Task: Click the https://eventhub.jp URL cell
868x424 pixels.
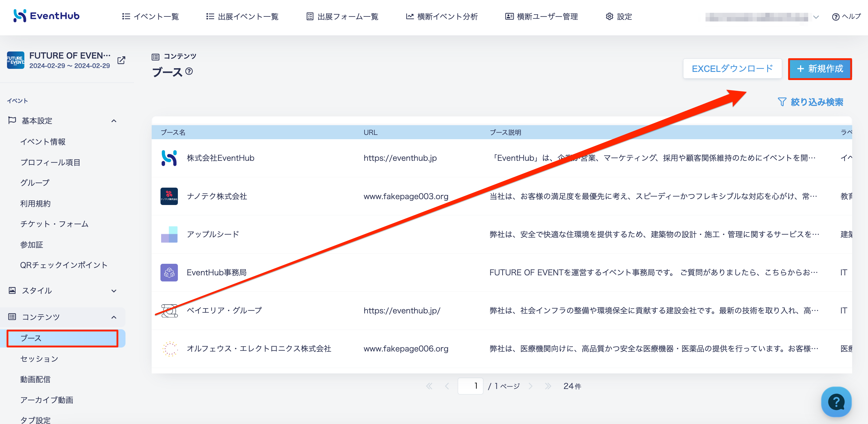Action: point(400,158)
